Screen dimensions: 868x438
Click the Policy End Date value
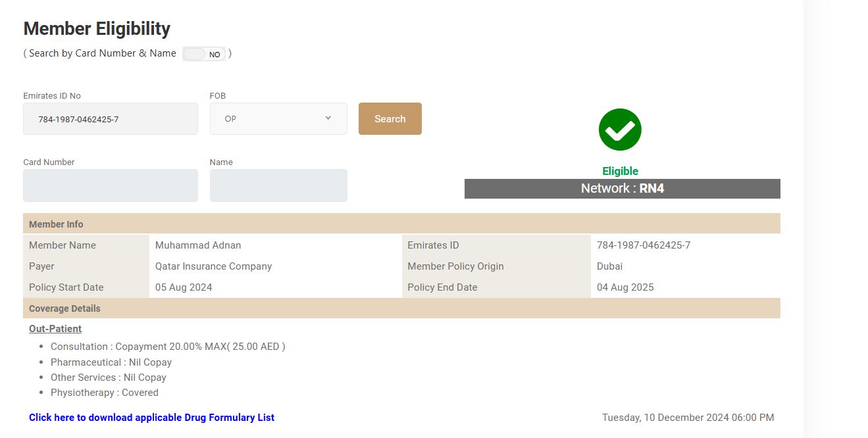[625, 287]
